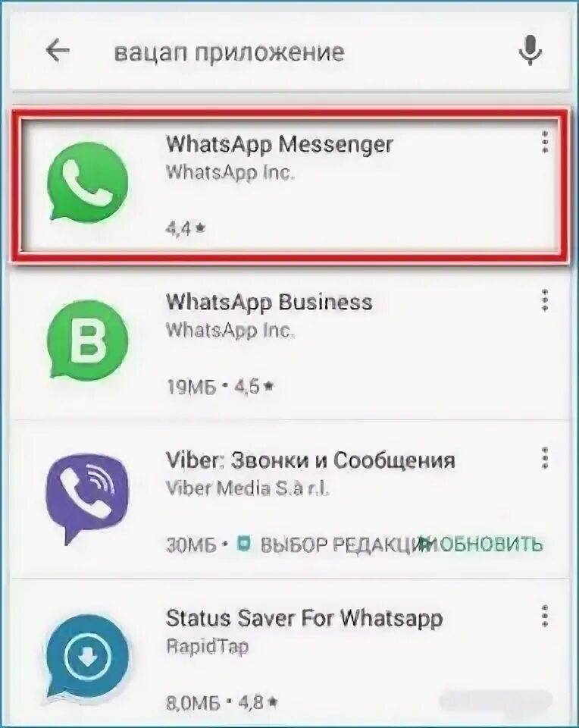Click the Viber Media S.à r.l. developer name
Image resolution: width=579 pixels, height=728 pixels.
pos(248,488)
